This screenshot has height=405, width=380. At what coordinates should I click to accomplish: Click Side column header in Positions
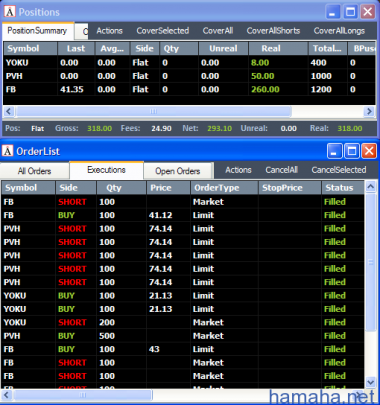click(x=144, y=49)
